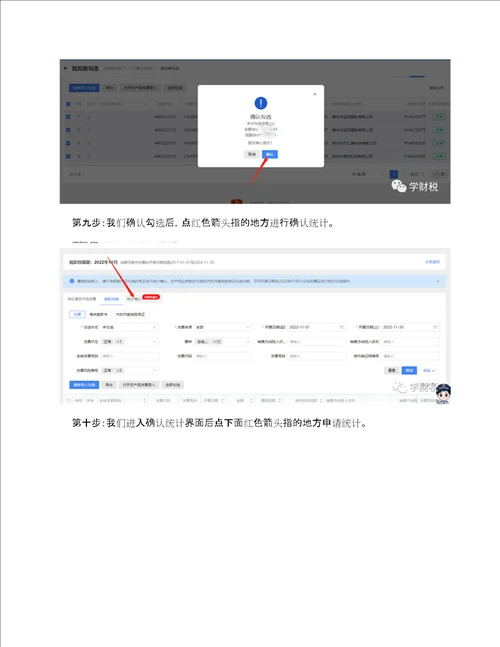Image resolution: width=500 pixels, height=647 pixels.
Task: Dismiss the blue notice banner with its X
Action: click(x=438, y=281)
